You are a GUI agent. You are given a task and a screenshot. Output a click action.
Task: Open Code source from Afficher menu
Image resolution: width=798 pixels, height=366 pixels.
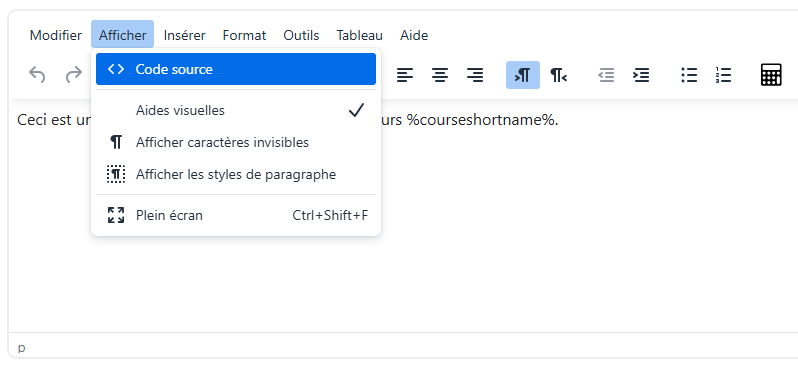(x=236, y=69)
